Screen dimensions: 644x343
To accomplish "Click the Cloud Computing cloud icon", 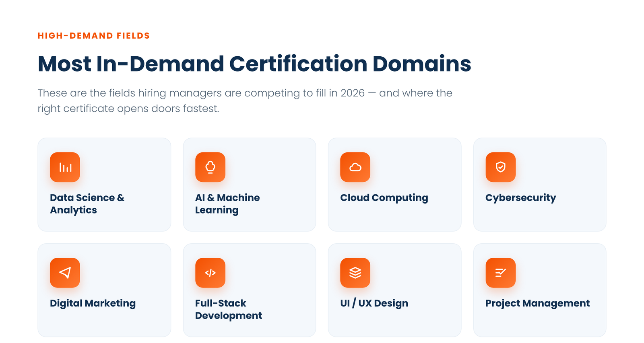I will click(355, 167).
